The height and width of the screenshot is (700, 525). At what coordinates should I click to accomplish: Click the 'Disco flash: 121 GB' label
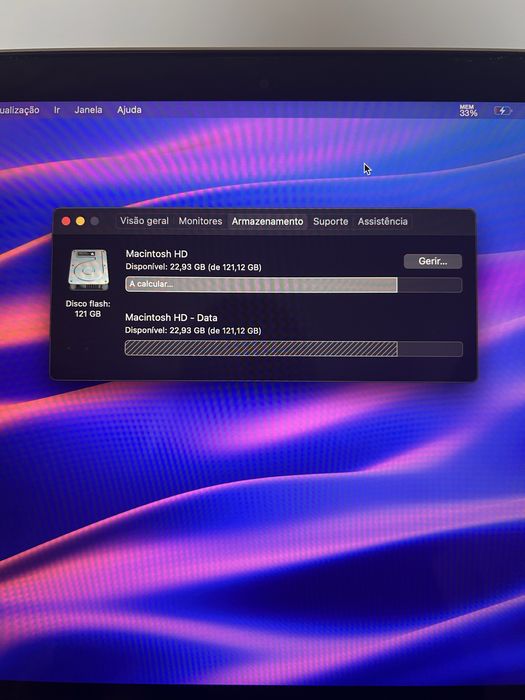(88, 308)
